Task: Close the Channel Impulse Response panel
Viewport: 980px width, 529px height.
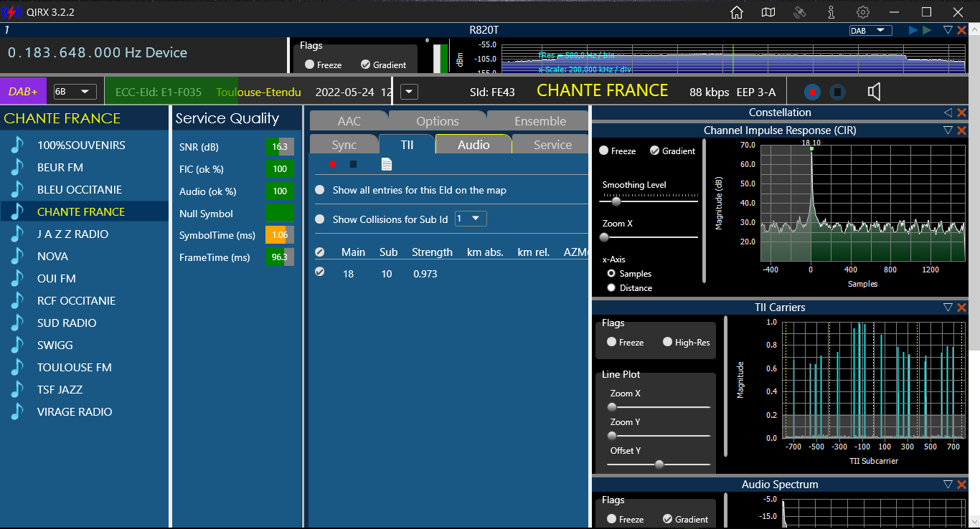Action: (961, 130)
